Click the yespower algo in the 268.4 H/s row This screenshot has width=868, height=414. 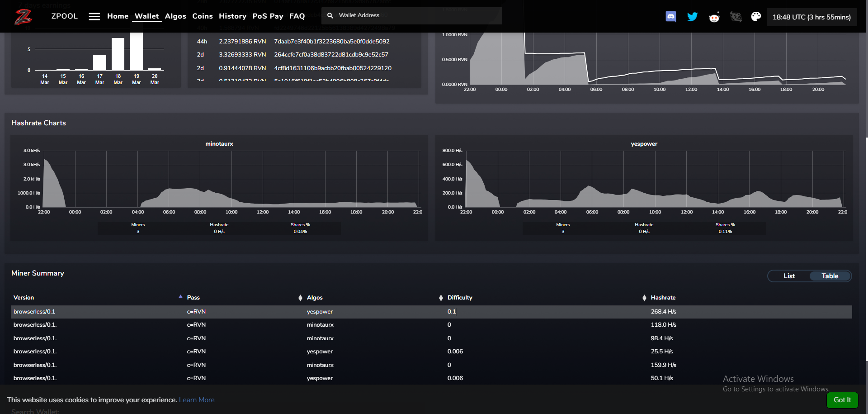(x=320, y=312)
